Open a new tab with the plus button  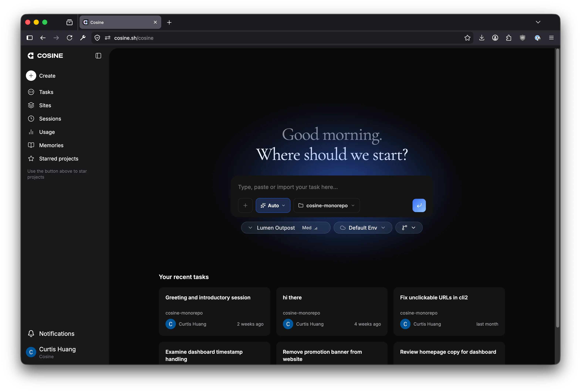(x=169, y=23)
